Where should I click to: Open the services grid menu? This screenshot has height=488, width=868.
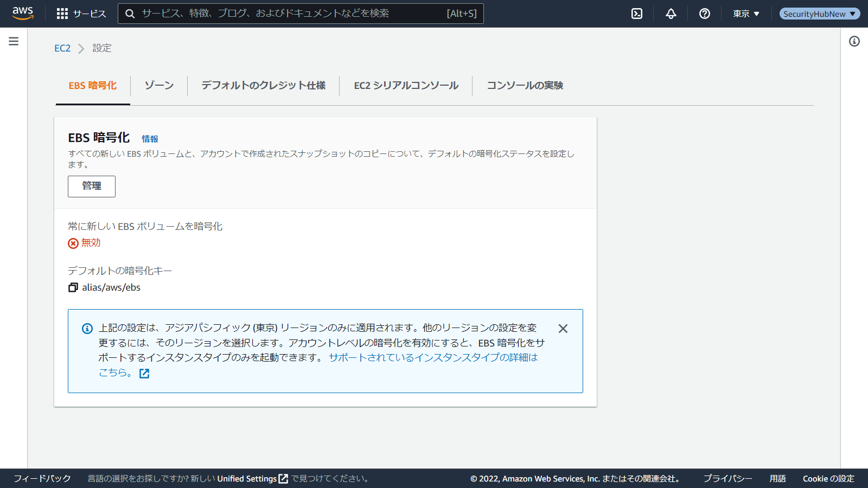coord(62,14)
